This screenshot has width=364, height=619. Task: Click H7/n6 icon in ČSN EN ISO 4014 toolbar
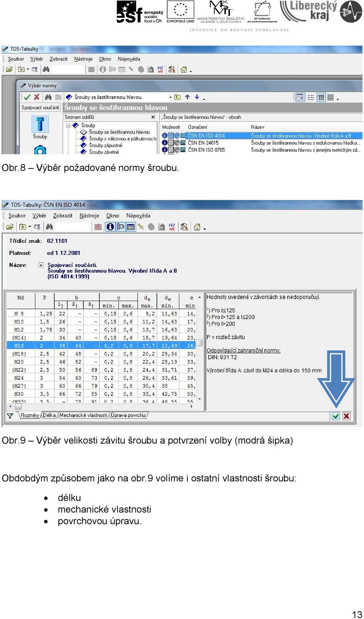pos(172,227)
